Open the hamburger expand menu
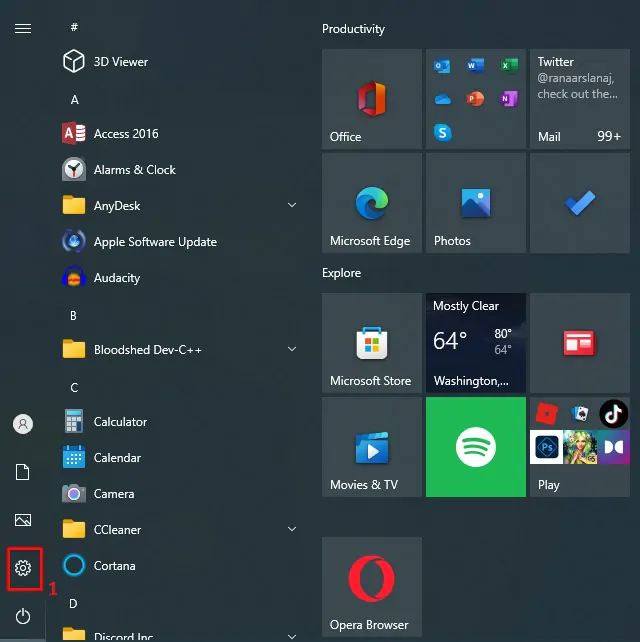Screen dimensions: 640x642 [x=23, y=29]
